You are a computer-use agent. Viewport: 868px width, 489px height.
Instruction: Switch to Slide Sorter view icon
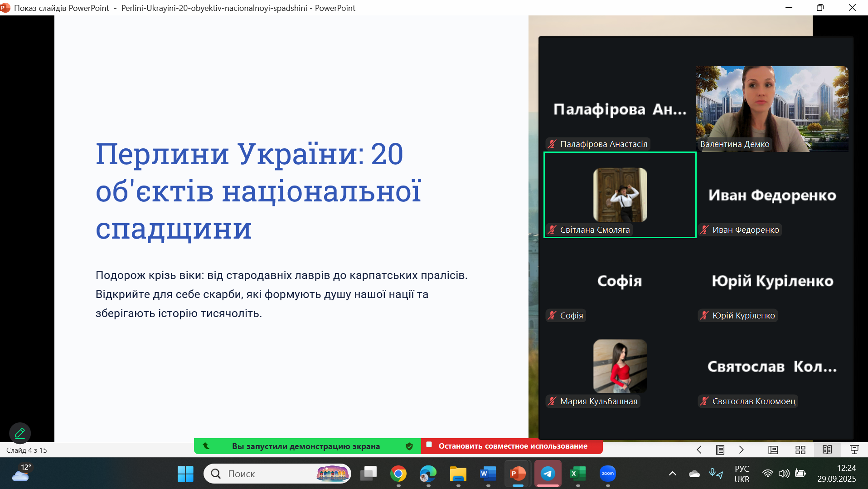pos(800,450)
